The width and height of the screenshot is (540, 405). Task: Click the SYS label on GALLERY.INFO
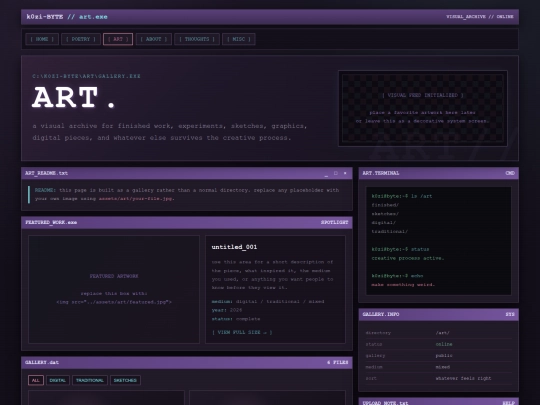click(x=510, y=314)
